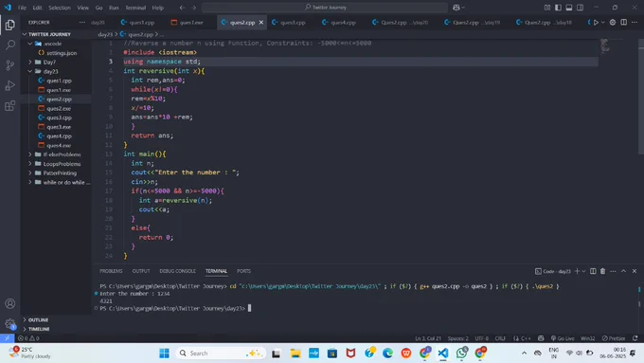Switch to ques1.cpp editor tab
The width and height of the screenshot is (644, 363).
pos(138,23)
